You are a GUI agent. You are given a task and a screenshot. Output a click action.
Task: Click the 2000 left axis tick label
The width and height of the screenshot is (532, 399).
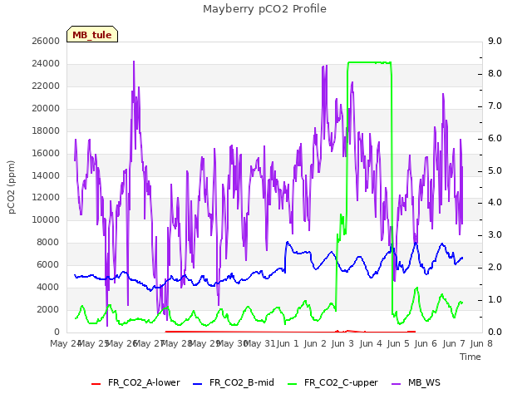point(48,309)
